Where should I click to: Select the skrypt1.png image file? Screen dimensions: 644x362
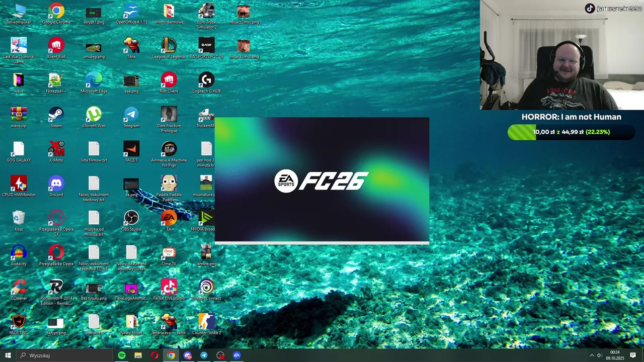[x=94, y=14]
